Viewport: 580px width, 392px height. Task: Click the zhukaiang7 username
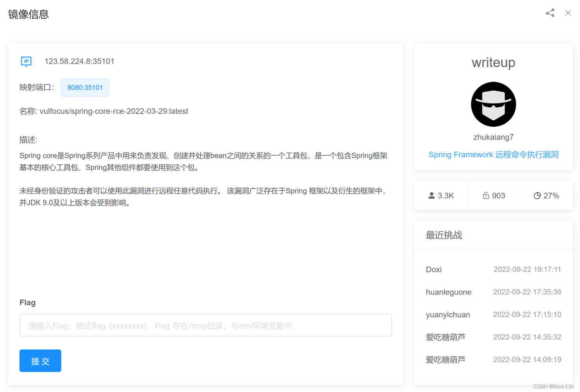point(493,137)
